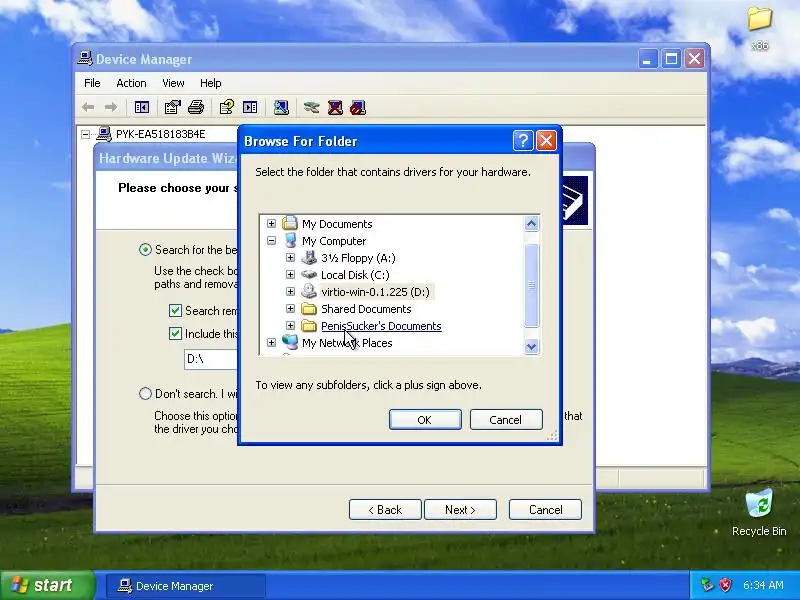The image size is (800, 600).
Task: Click the Uninstall device toolbar icon
Action: point(335,107)
